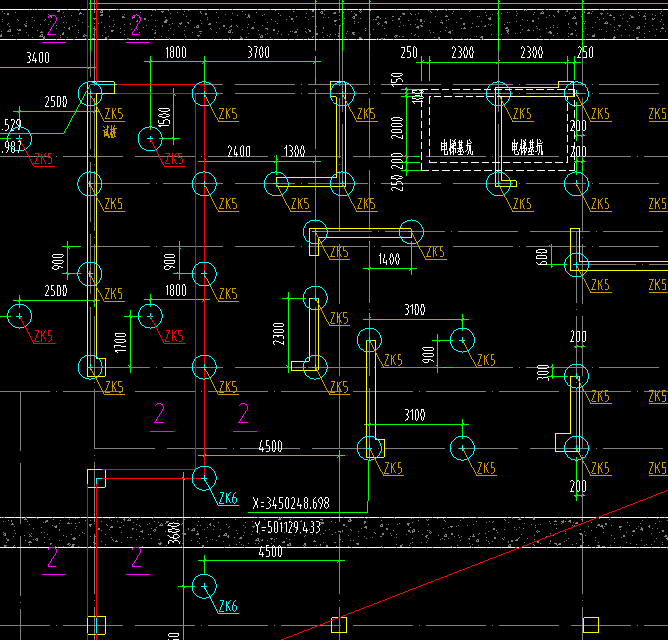
Task: Select the pile circle tagged by lower ZK6
Action: coord(204,586)
